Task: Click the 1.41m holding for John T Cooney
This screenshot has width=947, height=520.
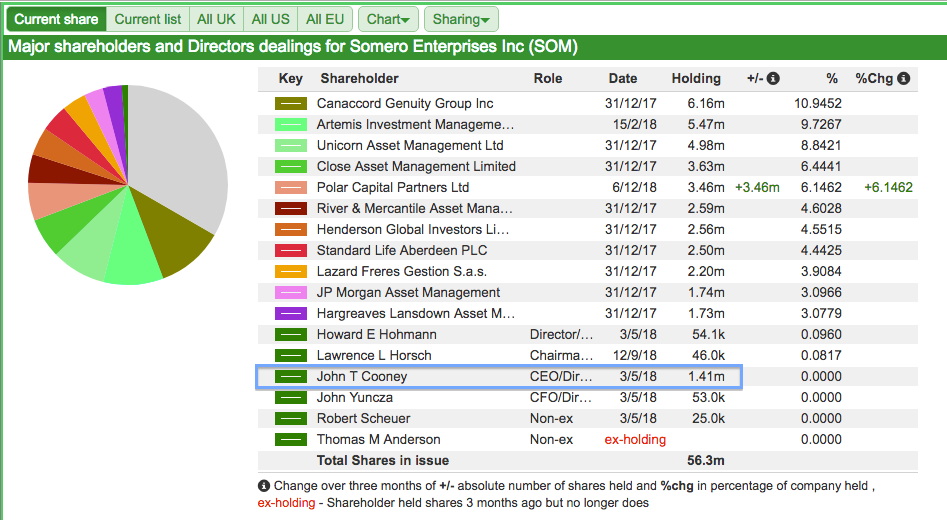Action: [705, 377]
